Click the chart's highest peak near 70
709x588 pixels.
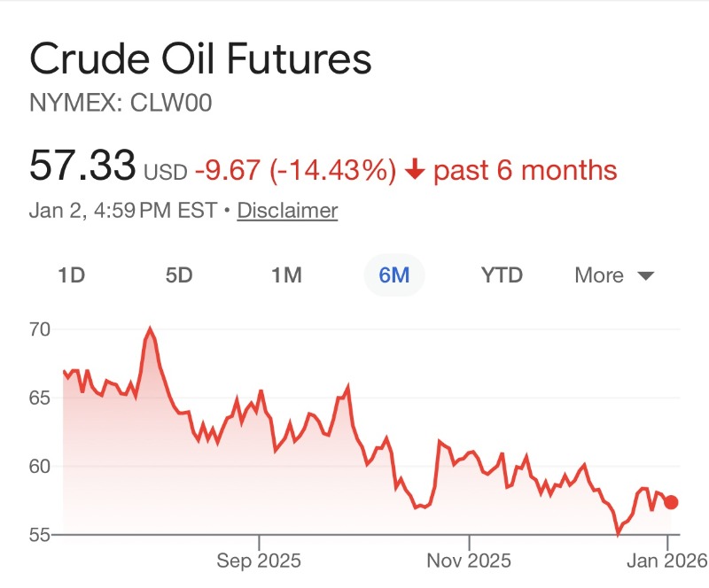[x=150, y=330]
